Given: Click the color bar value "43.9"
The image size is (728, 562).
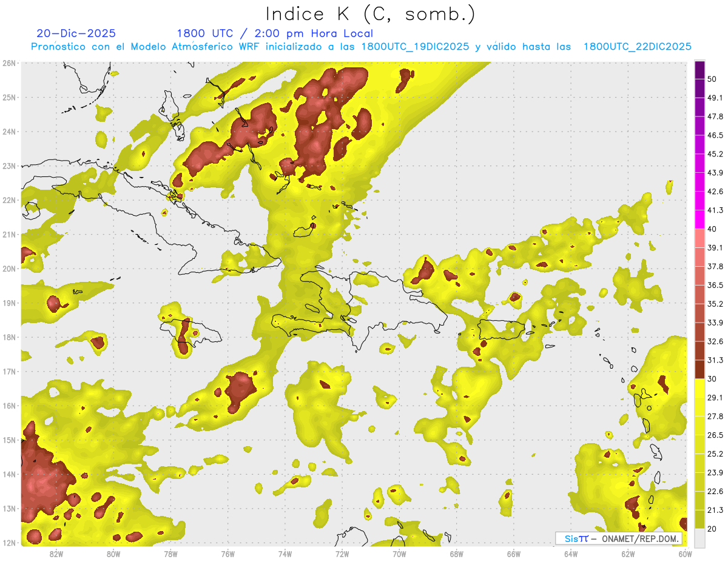Looking at the screenshot, I should [715, 173].
